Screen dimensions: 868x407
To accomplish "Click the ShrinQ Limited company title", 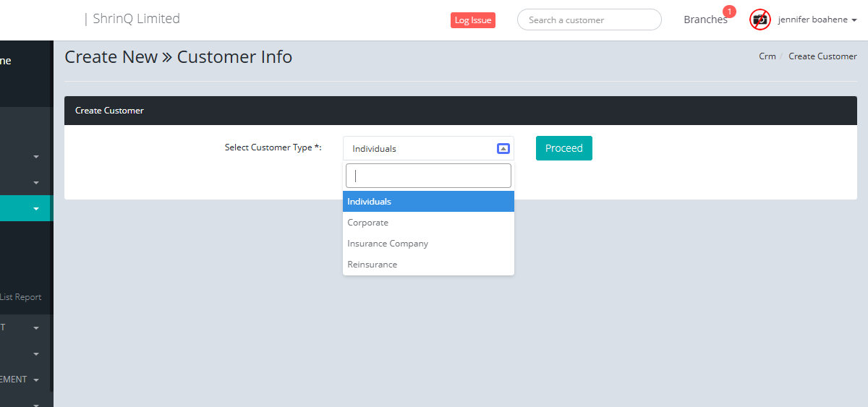I will click(x=136, y=19).
